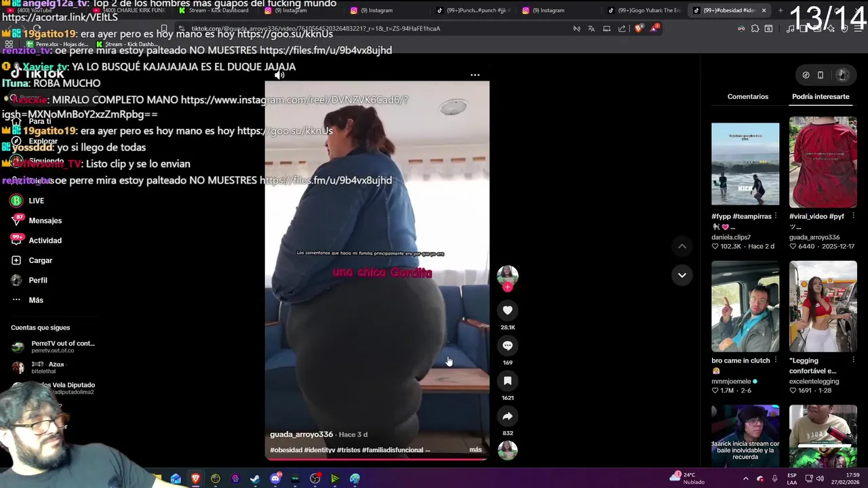The image size is (868, 488).
Task: Click the #identityv hashtag in caption
Action: pyautogui.click(x=319, y=449)
